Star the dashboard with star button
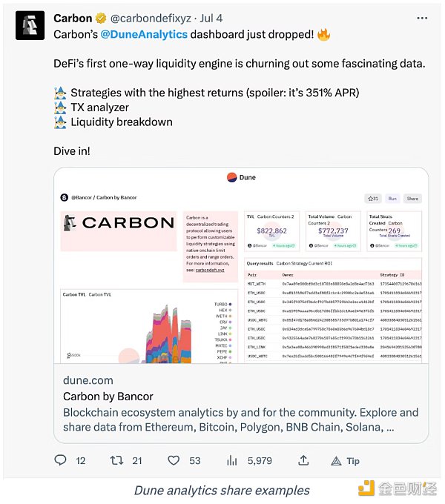The image size is (445, 504). pyautogui.click(x=373, y=199)
